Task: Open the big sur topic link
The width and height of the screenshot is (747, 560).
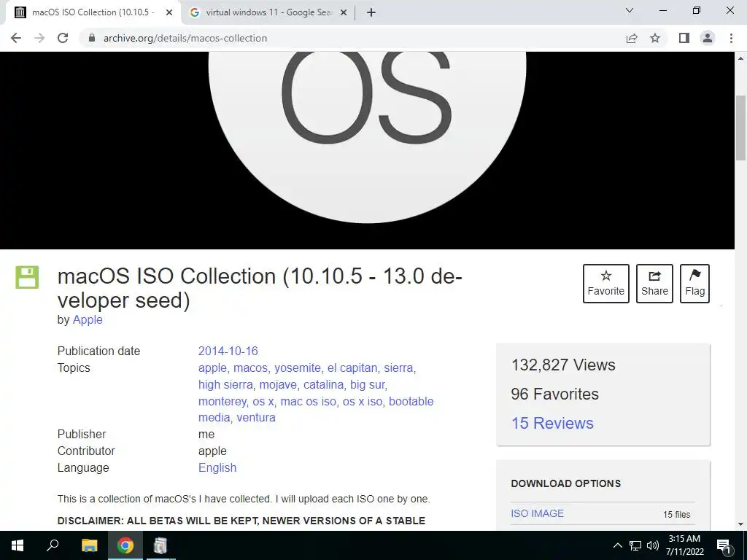Action: pos(368,384)
